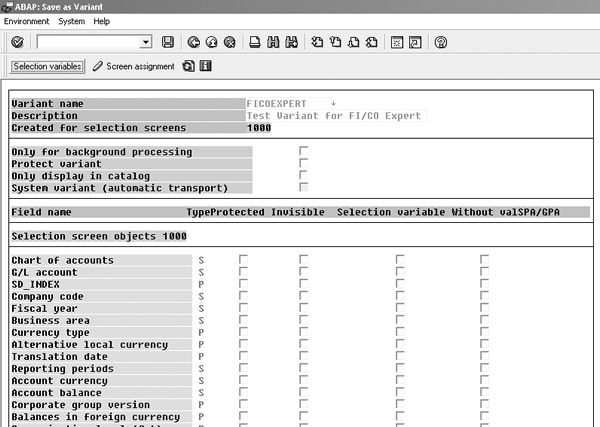The height and width of the screenshot is (427, 600).
Task: Click the Back arrow icon
Action: pos(194,42)
